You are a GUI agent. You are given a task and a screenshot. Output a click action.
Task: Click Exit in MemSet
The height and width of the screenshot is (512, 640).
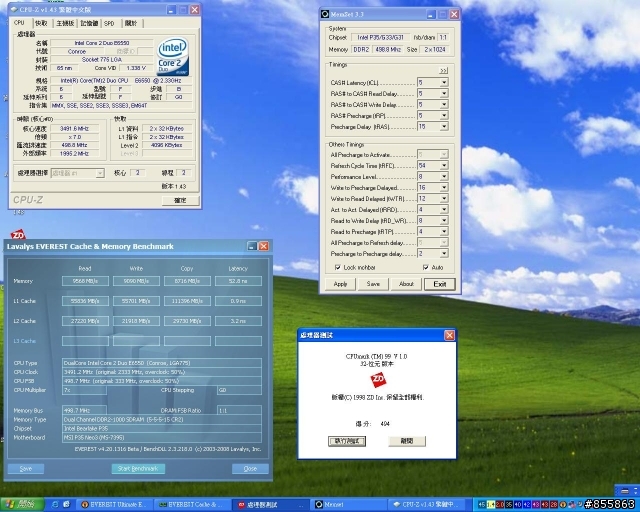440,284
